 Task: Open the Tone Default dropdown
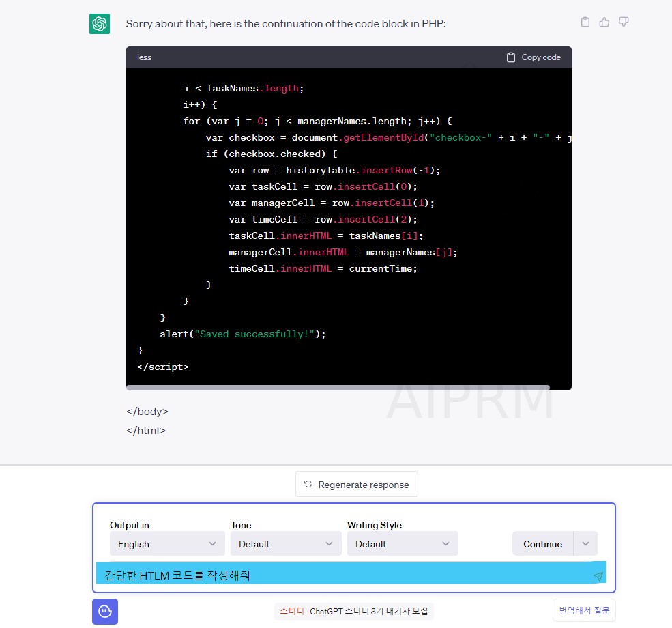(x=286, y=543)
